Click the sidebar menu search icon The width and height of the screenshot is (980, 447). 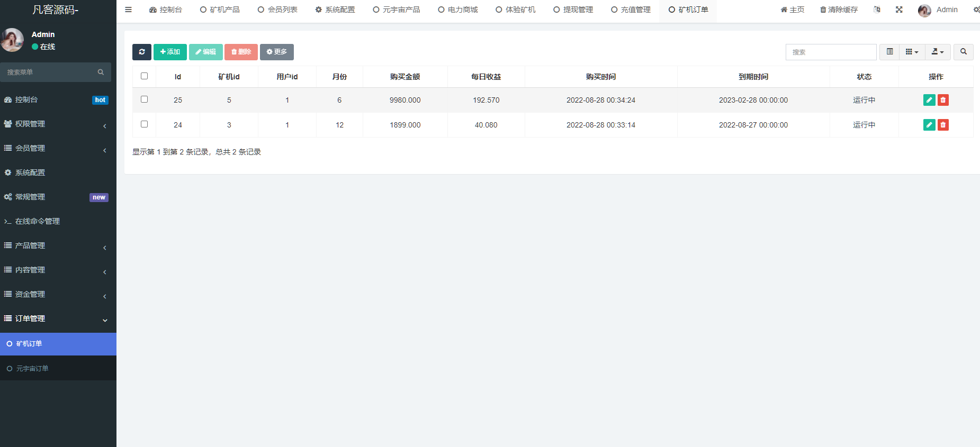101,72
